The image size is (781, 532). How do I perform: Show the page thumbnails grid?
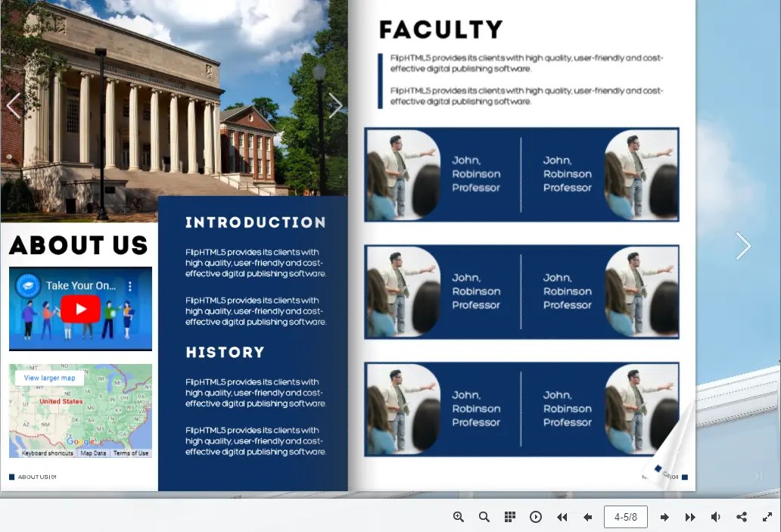[x=509, y=517]
